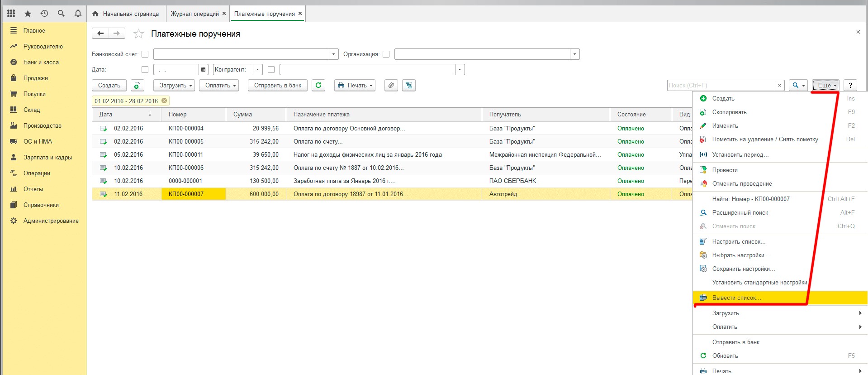Click the paperclip attached files icon

click(391, 85)
